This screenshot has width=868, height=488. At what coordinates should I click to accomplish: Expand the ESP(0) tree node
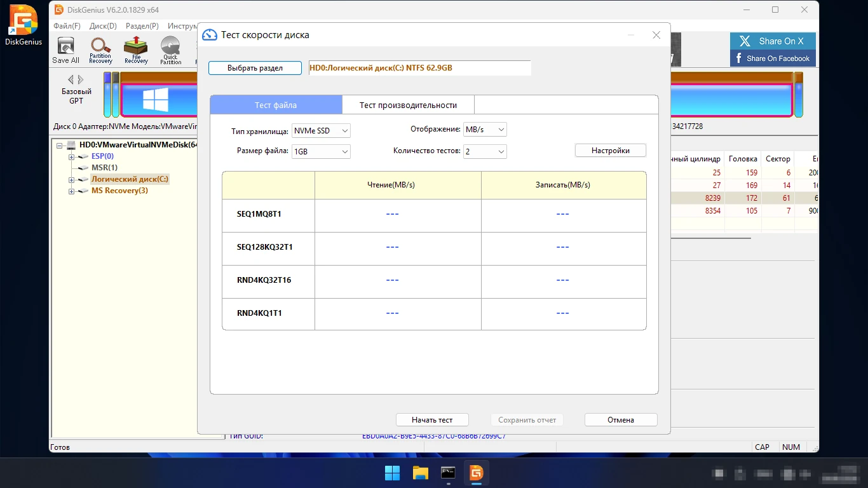72,157
